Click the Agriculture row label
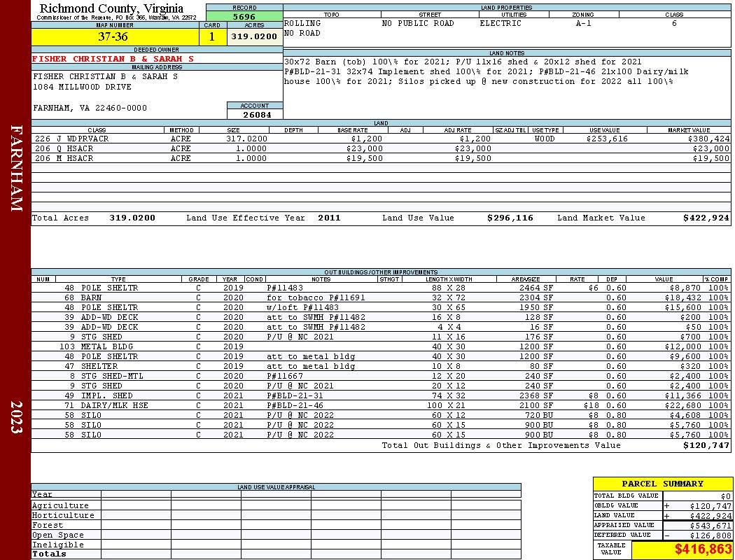Screen dimensions: 735x560 click(x=60, y=505)
